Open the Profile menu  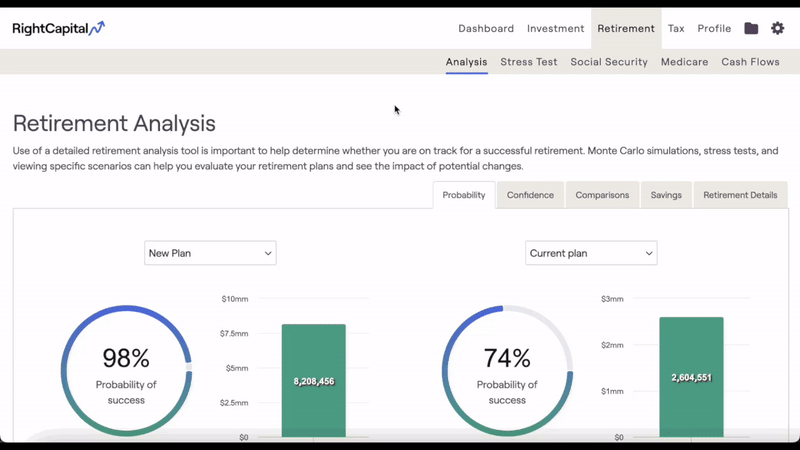(714, 29)
